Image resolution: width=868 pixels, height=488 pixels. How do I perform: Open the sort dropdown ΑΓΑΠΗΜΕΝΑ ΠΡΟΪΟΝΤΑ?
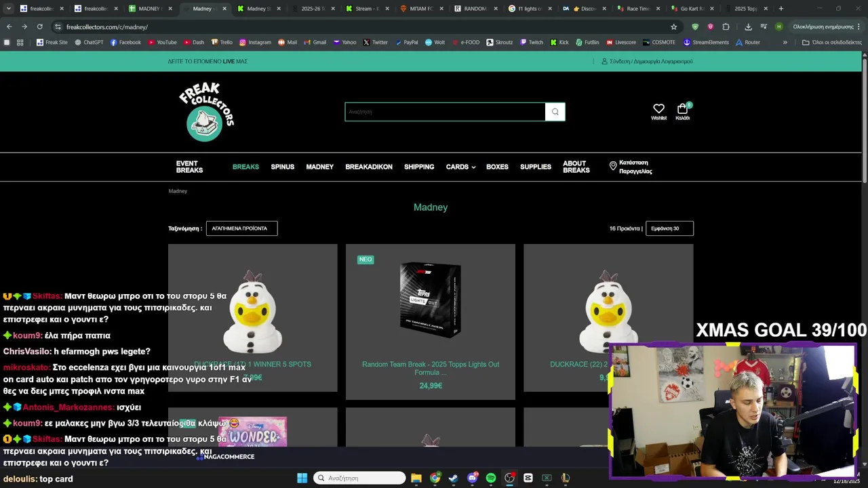pos(241,228)
